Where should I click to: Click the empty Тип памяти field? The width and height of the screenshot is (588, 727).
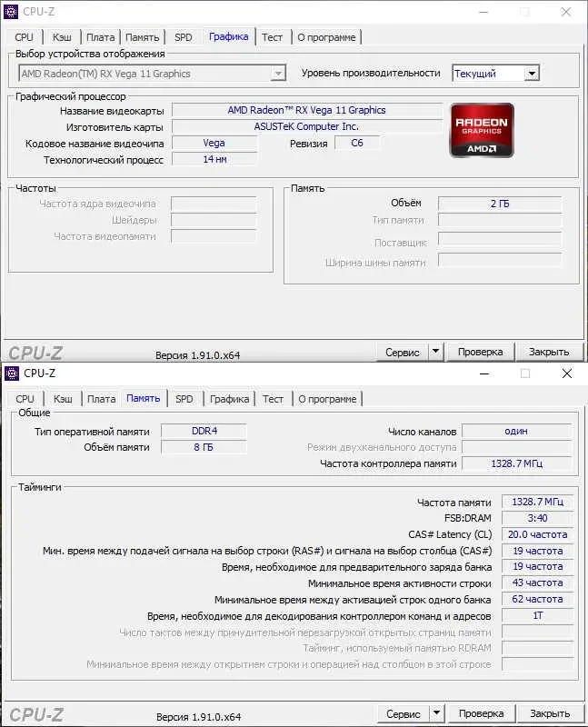pos(500,220)
